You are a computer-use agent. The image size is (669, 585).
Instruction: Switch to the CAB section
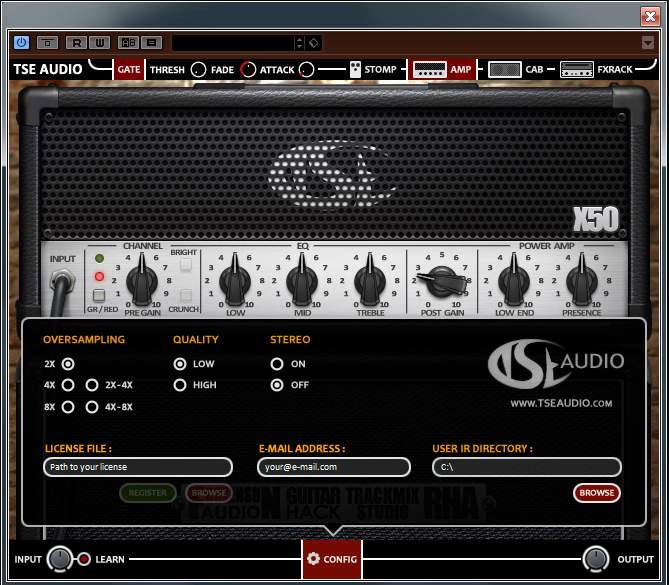pyautogui.click(x=534, y=70)
